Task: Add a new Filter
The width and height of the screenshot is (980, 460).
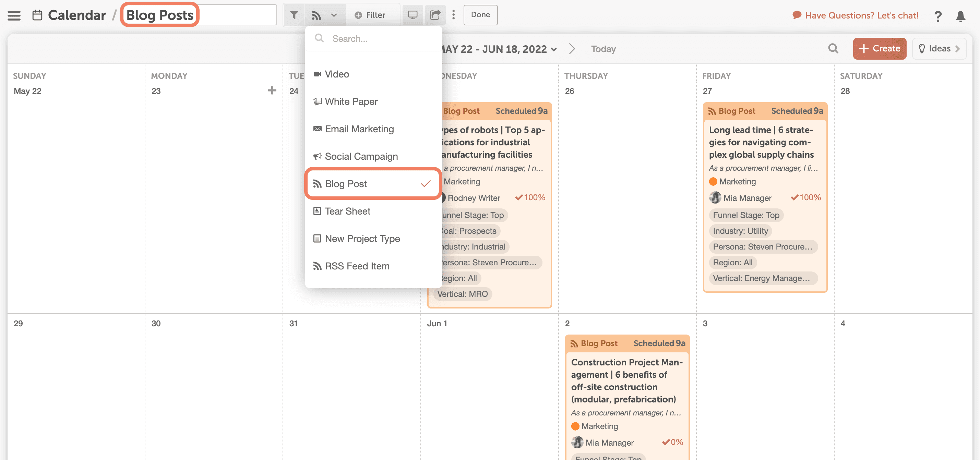Action: tap(370, 15)
